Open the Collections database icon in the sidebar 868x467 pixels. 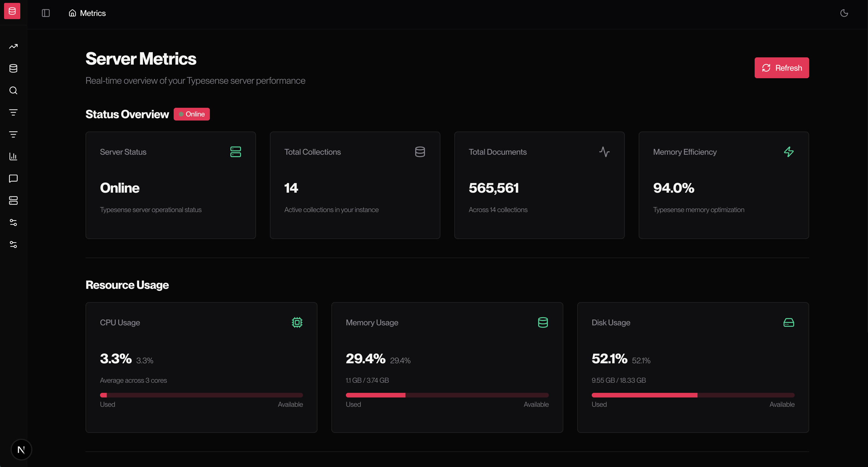(x=13, y=68)
